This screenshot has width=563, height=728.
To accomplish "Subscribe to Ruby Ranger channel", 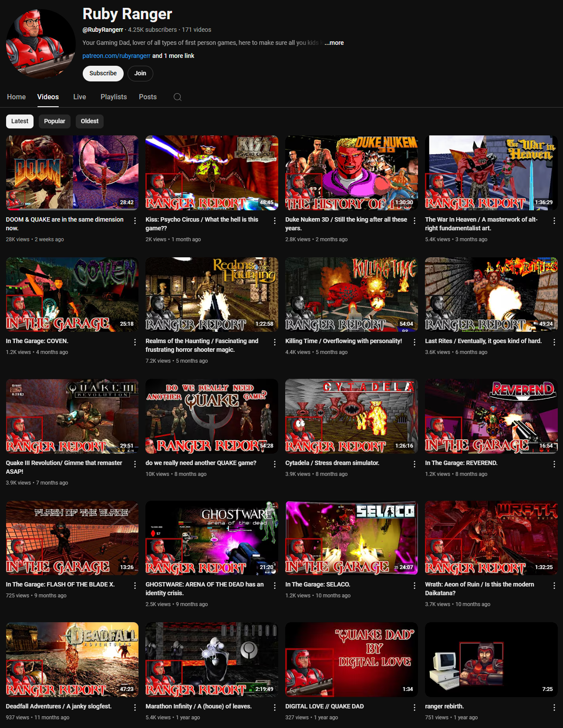I will pos(103,73).
